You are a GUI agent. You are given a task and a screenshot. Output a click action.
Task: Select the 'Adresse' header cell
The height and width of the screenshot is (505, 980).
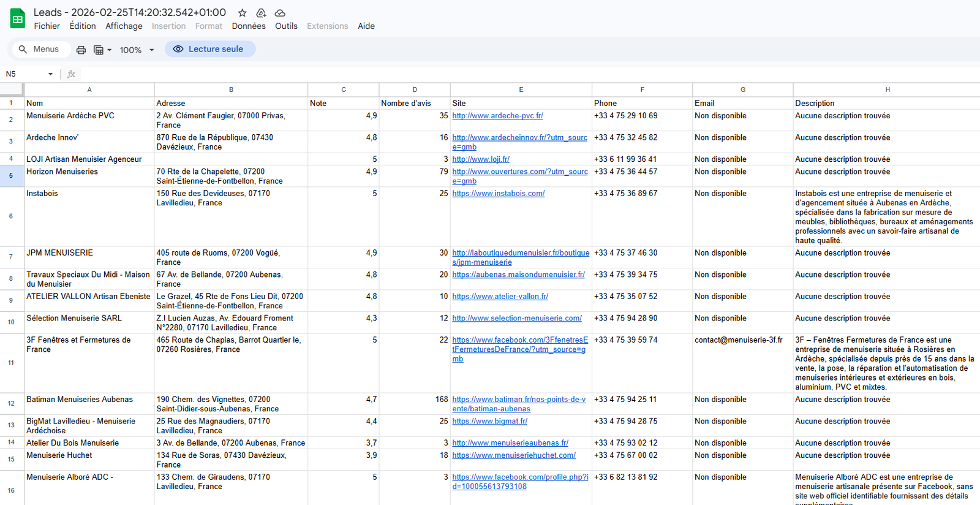point(231,104)
